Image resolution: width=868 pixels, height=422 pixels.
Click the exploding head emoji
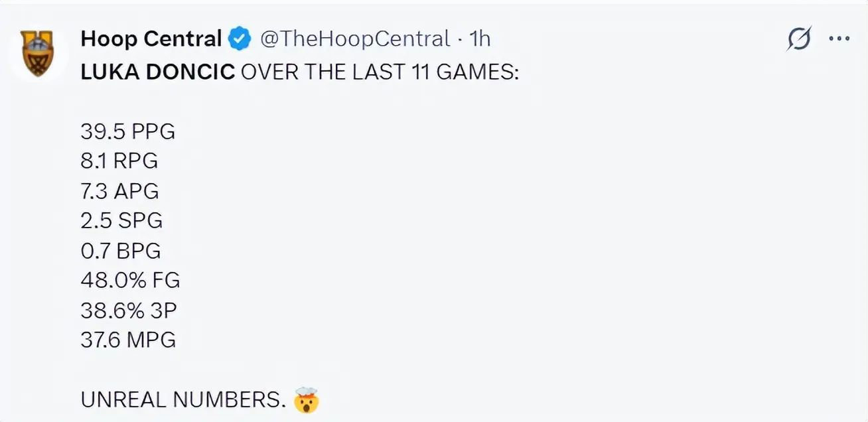point(306,400)
